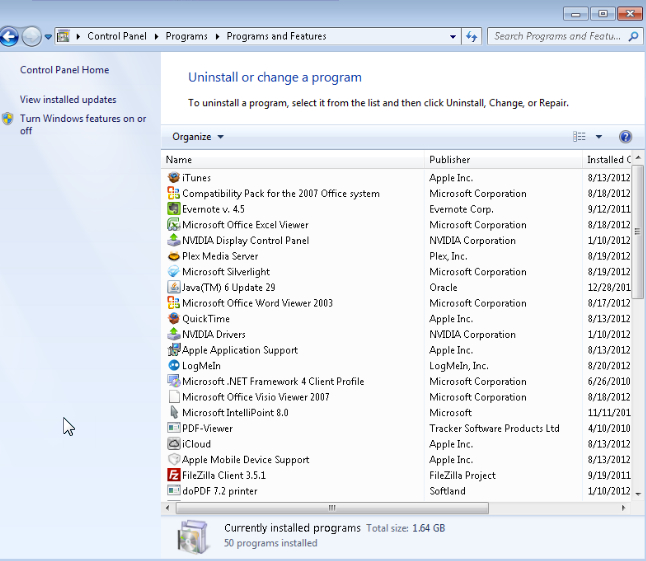Click the NVIDIA Display Control Panel icon
Viewport: 646px width, 561px height.
(x=174, y=240)
